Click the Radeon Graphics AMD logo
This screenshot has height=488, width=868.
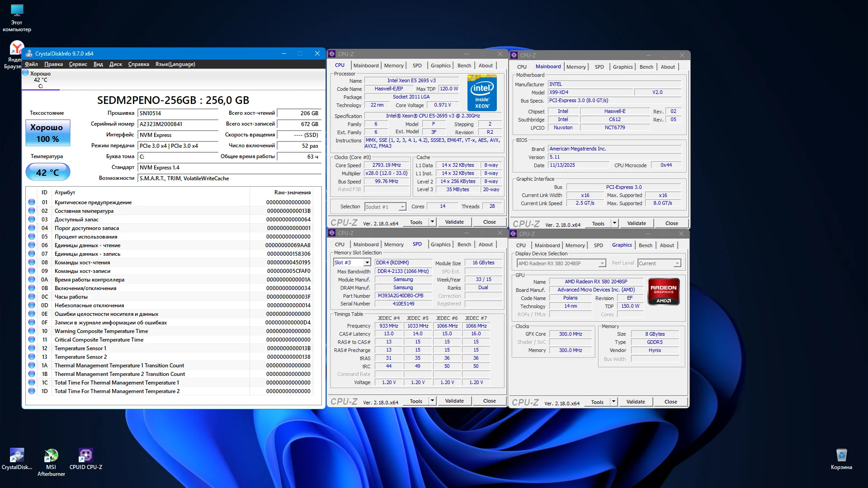tap(664, 292)
